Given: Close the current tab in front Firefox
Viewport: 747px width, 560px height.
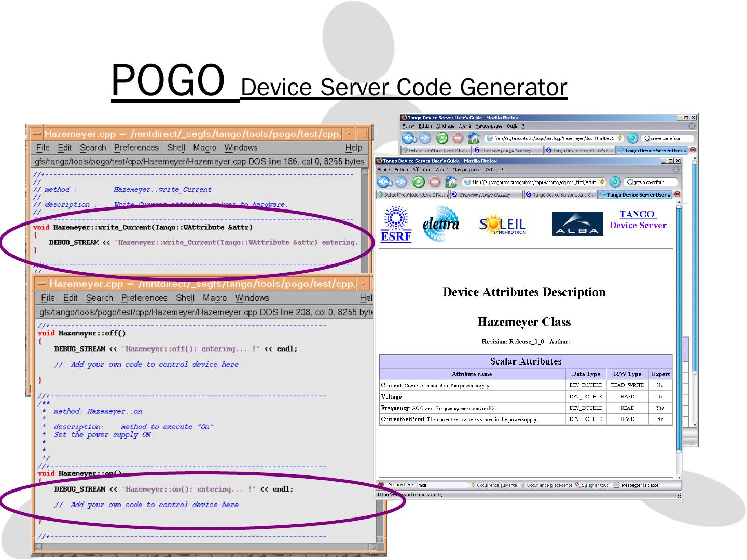Looking at the screenshot, I should click(x=676, y=195).
